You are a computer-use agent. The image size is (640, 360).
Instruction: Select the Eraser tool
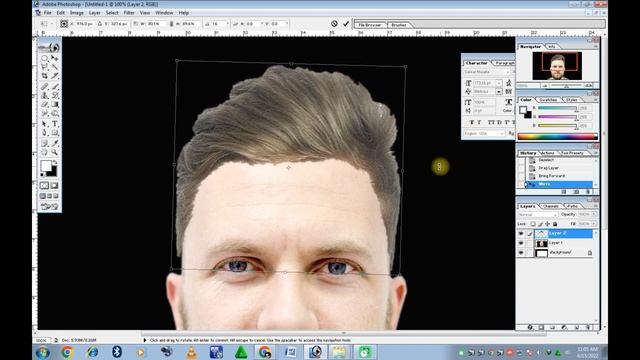(44, 104)
